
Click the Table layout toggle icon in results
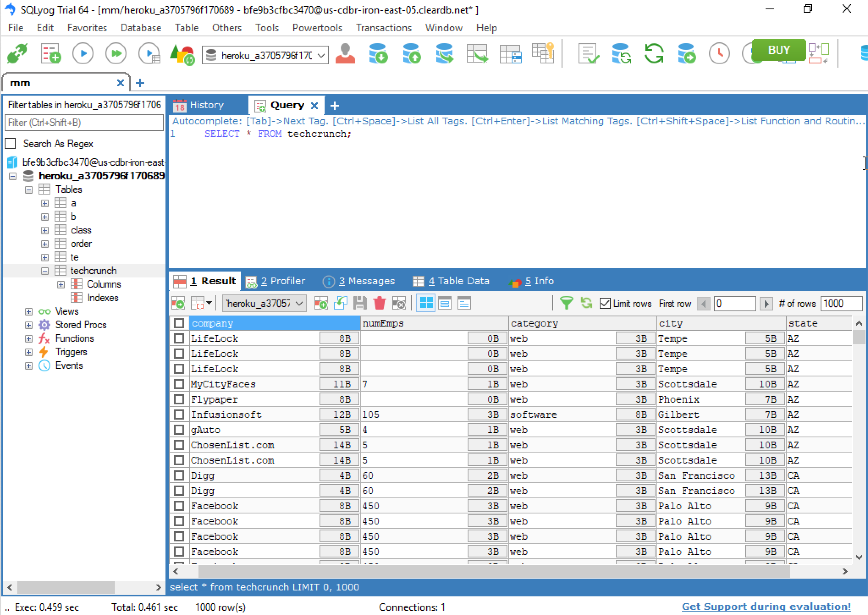(x=426, y=304)
